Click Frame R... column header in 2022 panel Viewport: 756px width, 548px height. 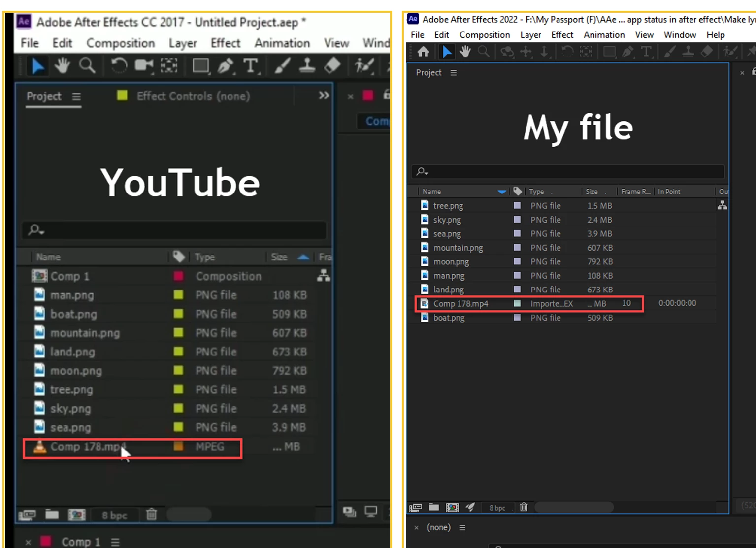[x=635, y=192]
